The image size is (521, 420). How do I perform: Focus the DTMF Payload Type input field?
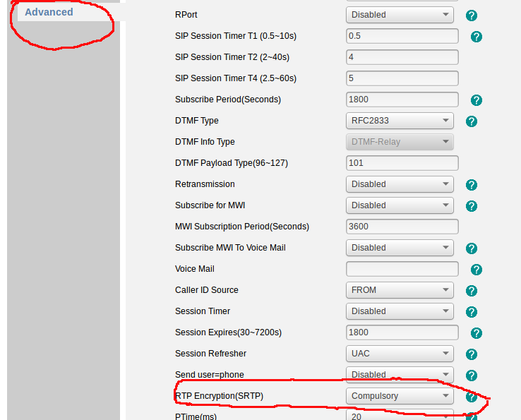(x=402, y=163)
